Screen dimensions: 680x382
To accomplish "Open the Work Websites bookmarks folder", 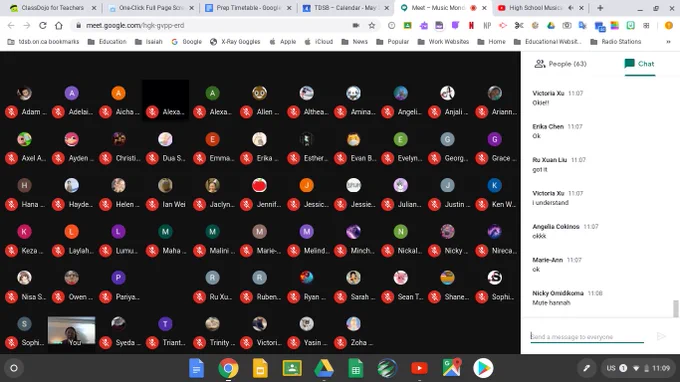I will pyautogui.click(x=443, y=42).
